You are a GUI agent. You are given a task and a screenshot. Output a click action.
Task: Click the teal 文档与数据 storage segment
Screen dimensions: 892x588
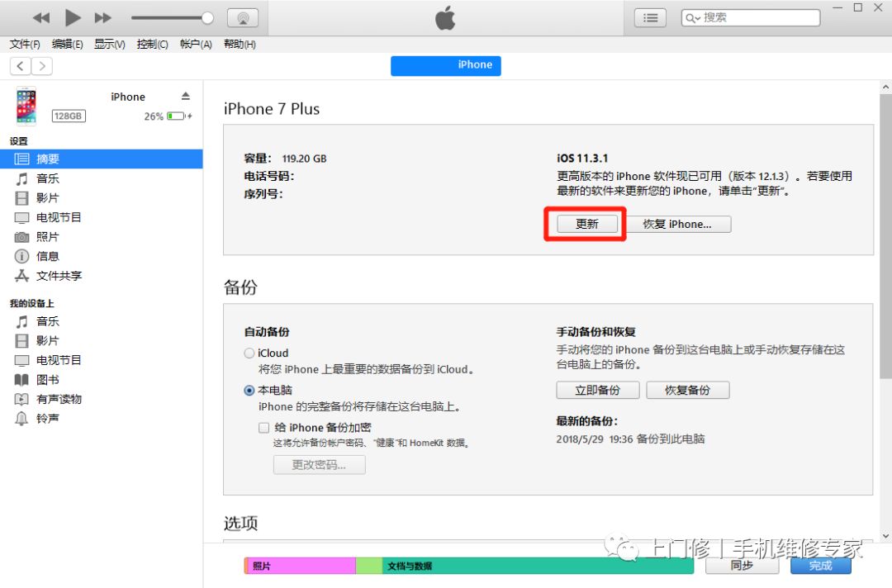pos(538,566)
